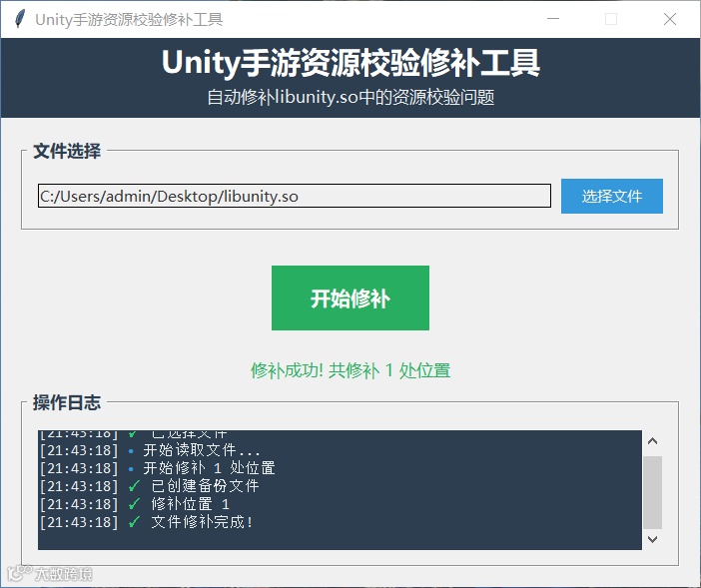This screenshot has height=588, width=701.
Task: Click log line 开始修补 1 处位置
Action: tap(157, 468)
